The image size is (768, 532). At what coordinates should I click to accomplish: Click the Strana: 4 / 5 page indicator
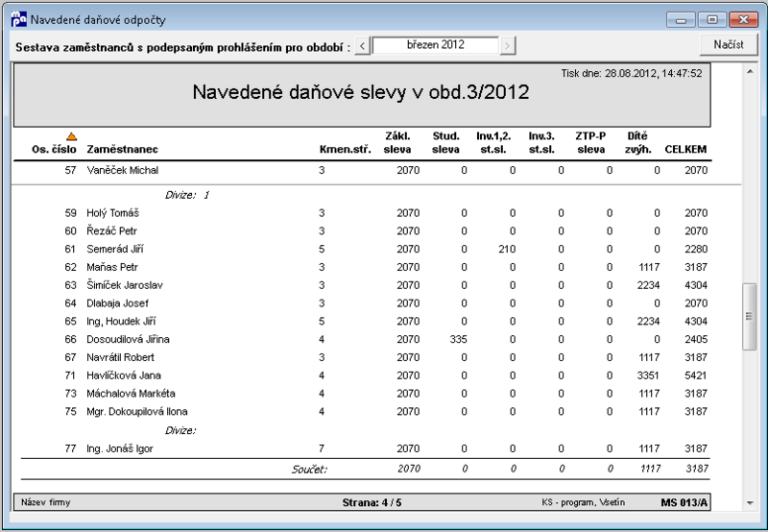372,502
